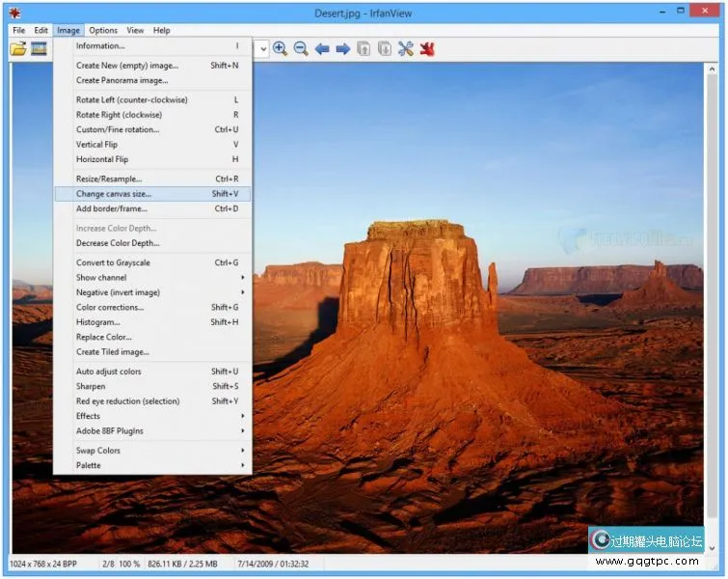Open the File menu

pos(19,30)
